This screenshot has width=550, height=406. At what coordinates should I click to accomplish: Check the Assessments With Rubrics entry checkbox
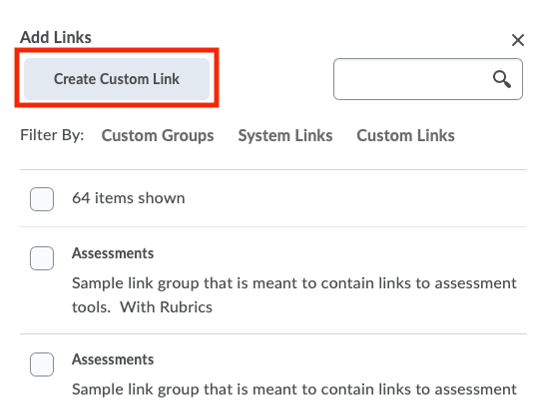[x=42, y=258]
